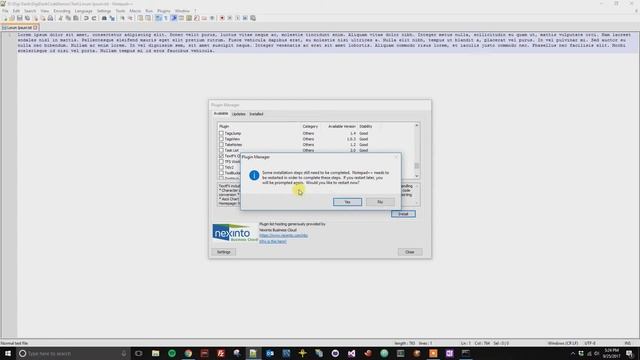Close the restart prompt dialog with X
This screenshot has height=360, width=640.
(x=396, y=157)
